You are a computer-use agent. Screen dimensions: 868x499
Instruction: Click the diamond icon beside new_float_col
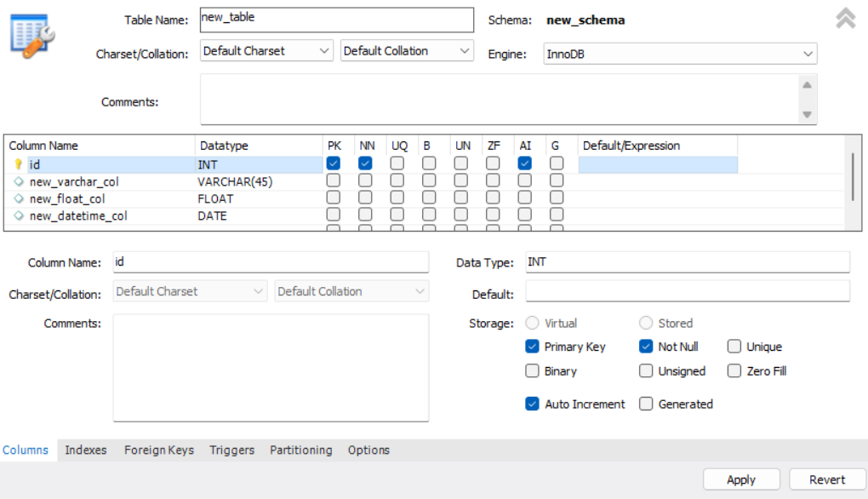(19, 198)
